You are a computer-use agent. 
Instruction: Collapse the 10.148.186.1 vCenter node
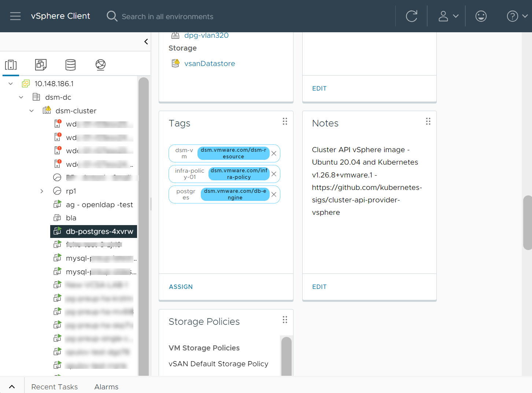[x=11, y=84]
